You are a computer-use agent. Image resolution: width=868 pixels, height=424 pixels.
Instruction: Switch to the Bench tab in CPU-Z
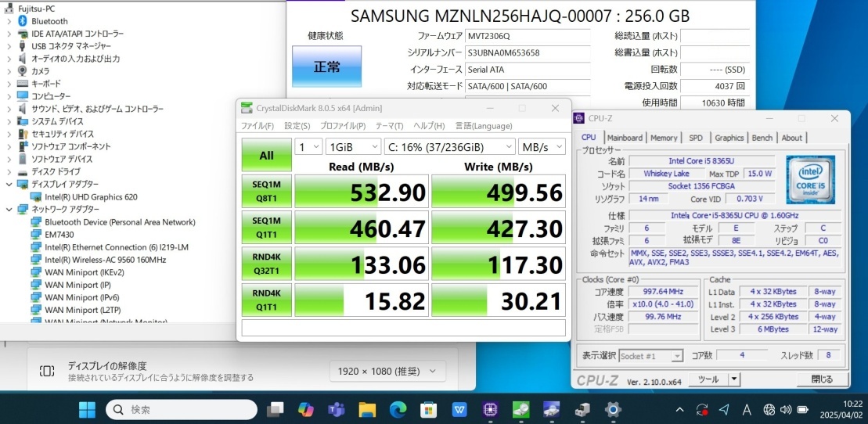[x=762, y=138]
